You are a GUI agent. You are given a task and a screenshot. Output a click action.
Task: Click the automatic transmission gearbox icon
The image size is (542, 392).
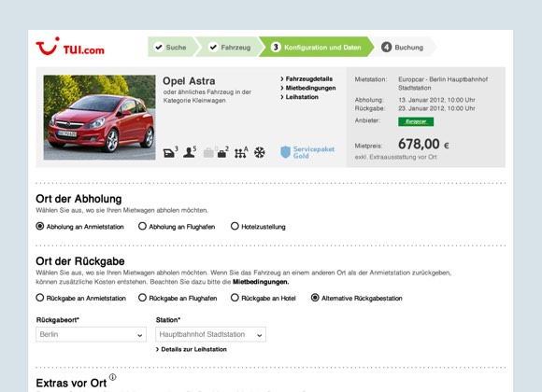(241, 152)
